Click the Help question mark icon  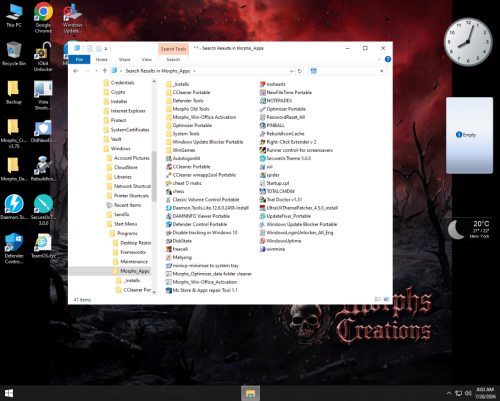388,59
